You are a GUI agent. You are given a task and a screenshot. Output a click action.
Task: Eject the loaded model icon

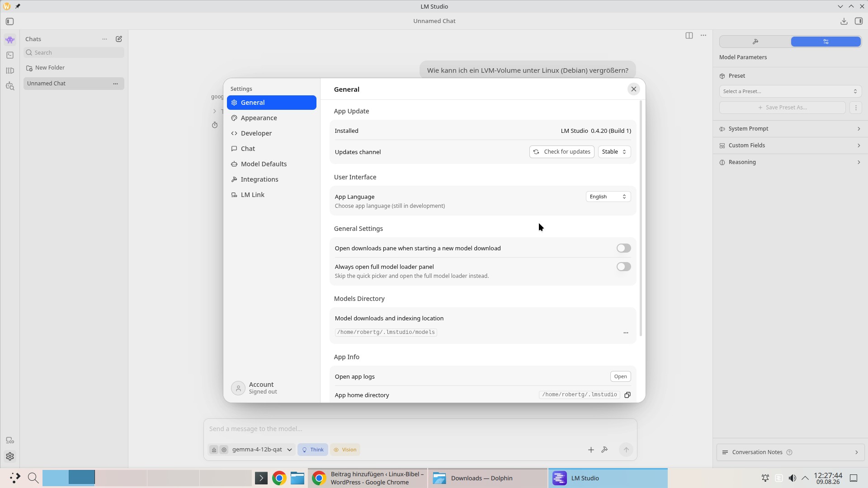(x=214, y=450)
